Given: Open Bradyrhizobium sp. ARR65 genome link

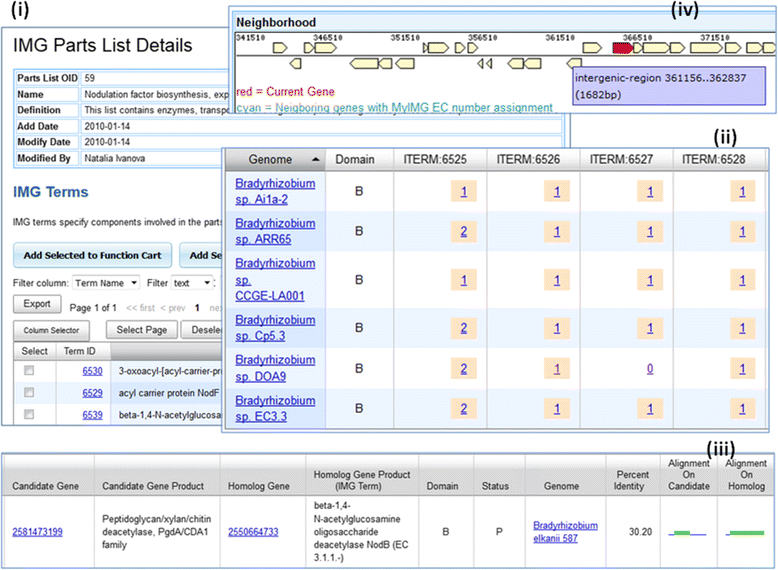Looking at the screenshot, I should click(275, 231).
